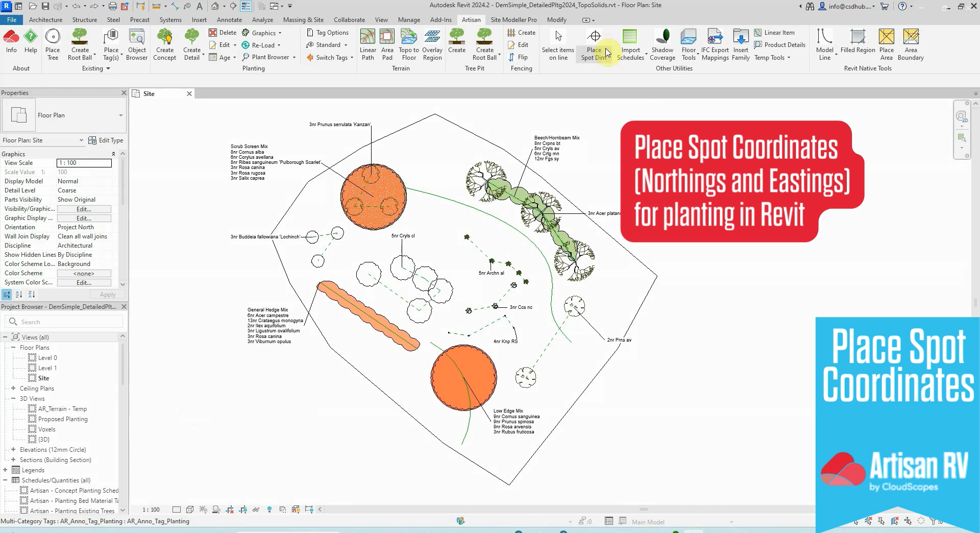The image size is (980, 533).
Task: Toggle Reveal Hidden Elements lightbulb
Action: pos(270,510)
